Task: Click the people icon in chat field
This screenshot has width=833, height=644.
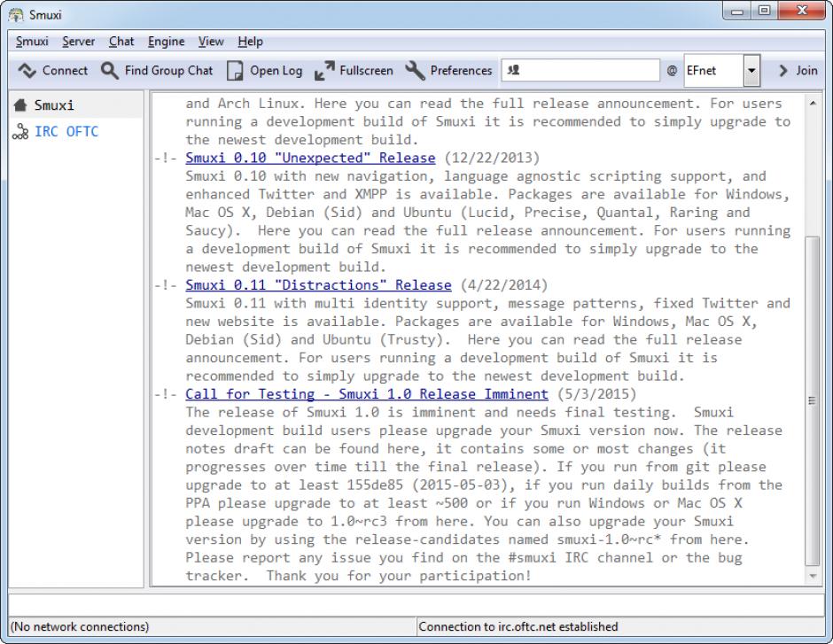Action: click(x=513, y=70)
